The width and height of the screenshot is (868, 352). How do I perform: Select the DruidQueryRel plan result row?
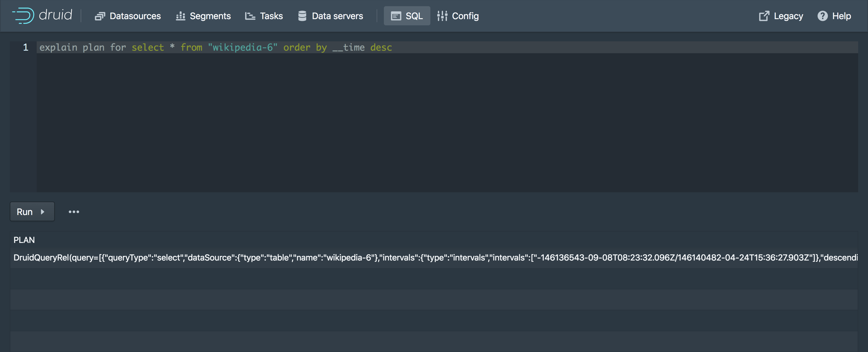[404, 257]
